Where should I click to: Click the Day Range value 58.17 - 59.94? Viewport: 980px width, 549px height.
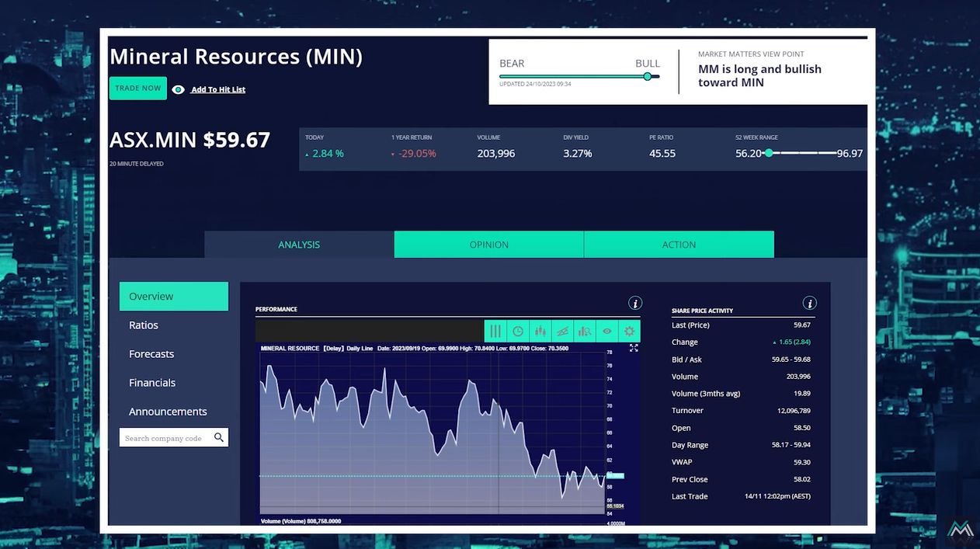click(x=791, y=445)
